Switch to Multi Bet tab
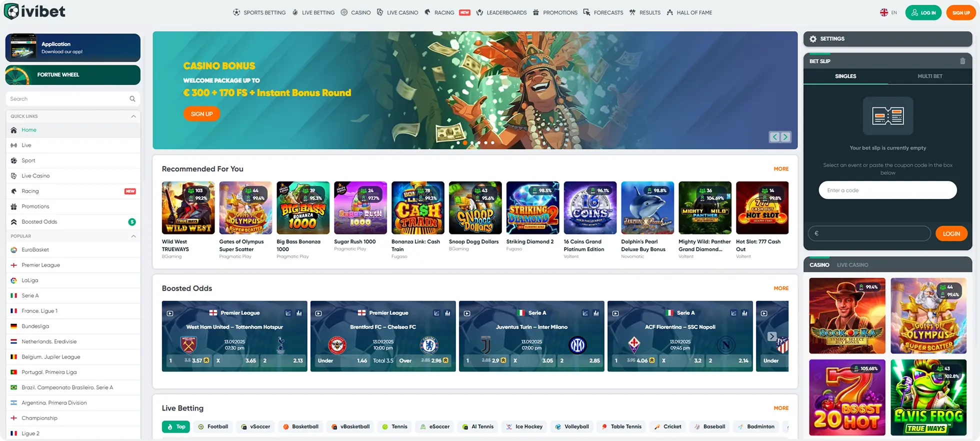This screenshot has width=980, height=441. 930,76
